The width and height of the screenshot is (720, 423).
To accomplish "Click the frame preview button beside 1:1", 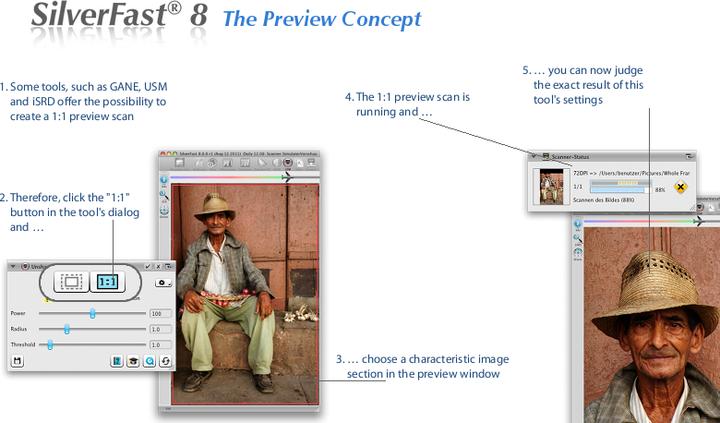I will 71,282.
